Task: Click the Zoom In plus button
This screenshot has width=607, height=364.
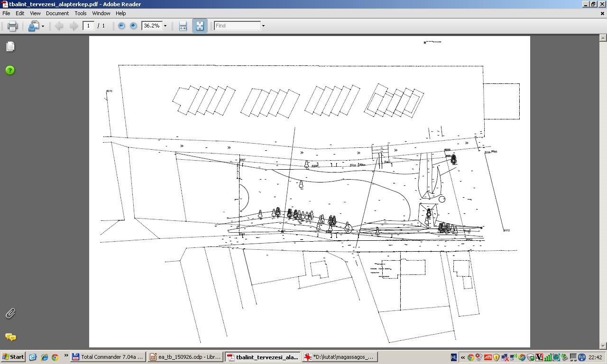Action: (133, 26)
